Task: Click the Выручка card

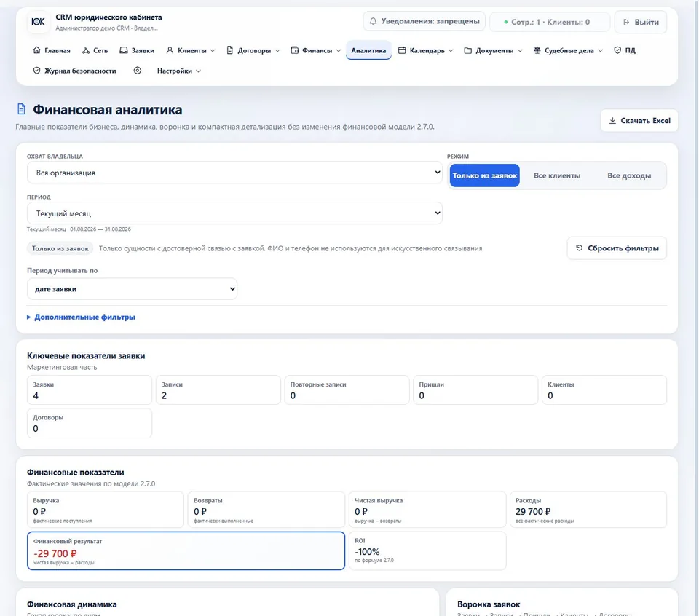Action: click(106, 510)
